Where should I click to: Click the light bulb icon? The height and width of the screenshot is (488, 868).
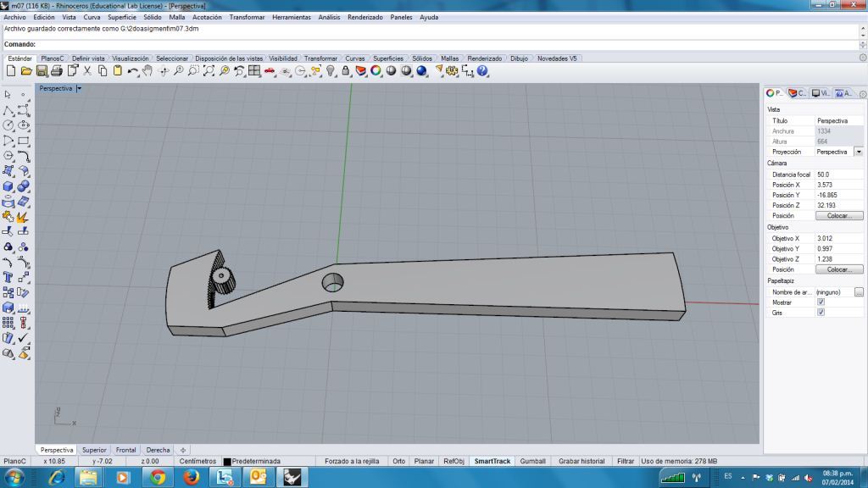pos(331,71)
